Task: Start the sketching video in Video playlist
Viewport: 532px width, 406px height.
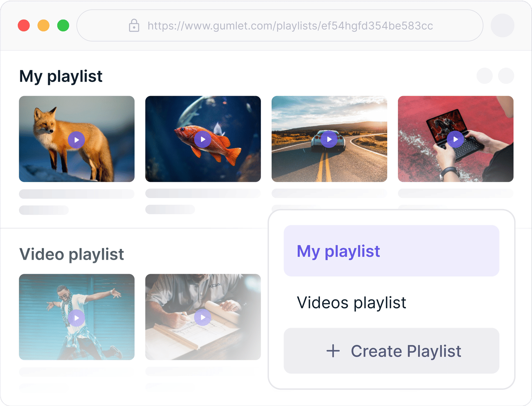Action: click(x=203, y=317)
